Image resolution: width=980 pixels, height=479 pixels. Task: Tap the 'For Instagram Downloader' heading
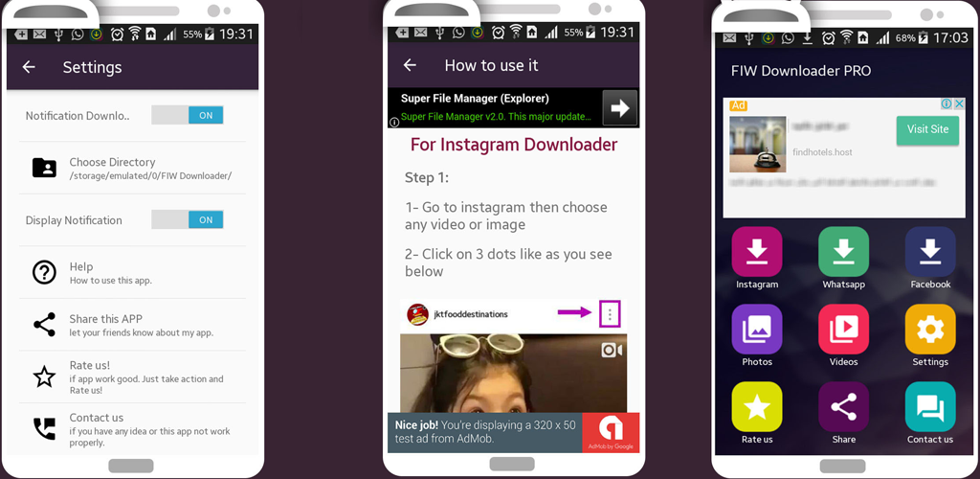tap(514, 145)
